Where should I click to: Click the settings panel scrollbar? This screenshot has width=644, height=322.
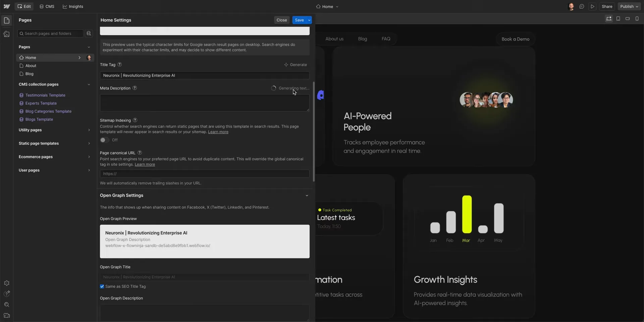tap(314, 131)
